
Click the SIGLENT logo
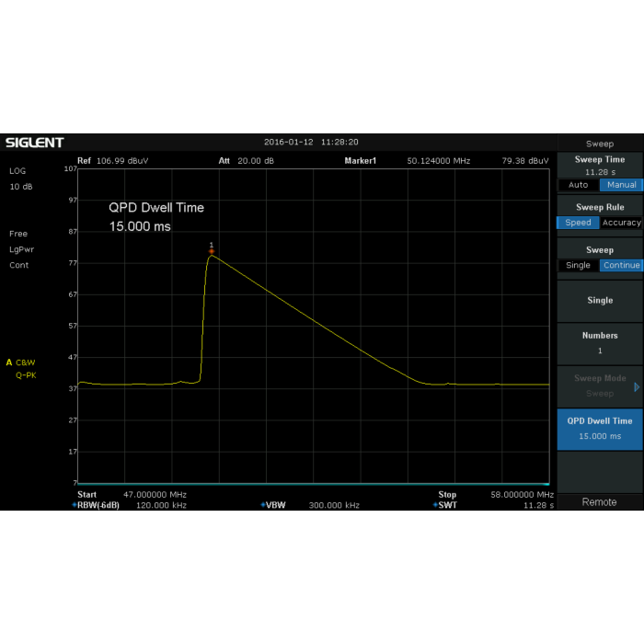pos(35,143)
